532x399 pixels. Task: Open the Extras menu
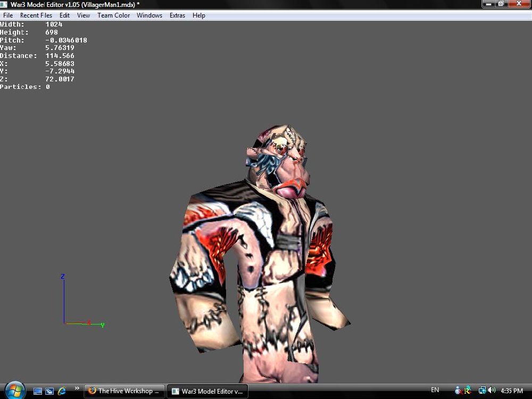[x=177, y=15]
